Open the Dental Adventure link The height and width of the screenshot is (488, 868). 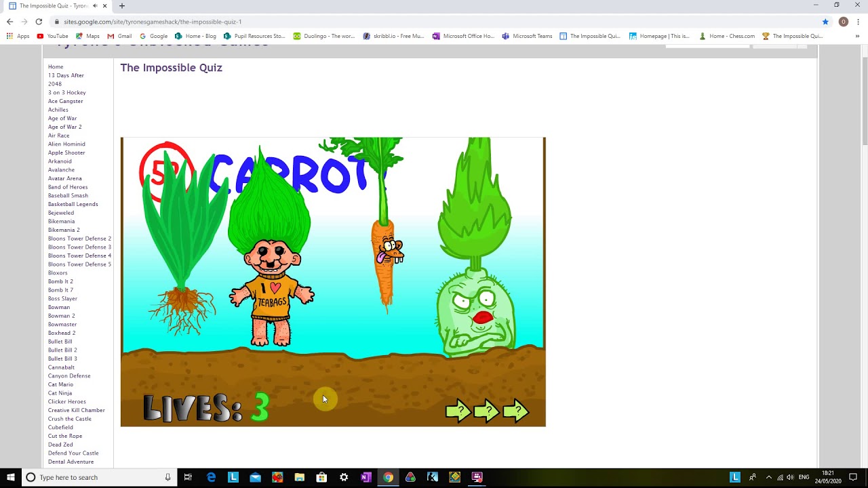71,462
